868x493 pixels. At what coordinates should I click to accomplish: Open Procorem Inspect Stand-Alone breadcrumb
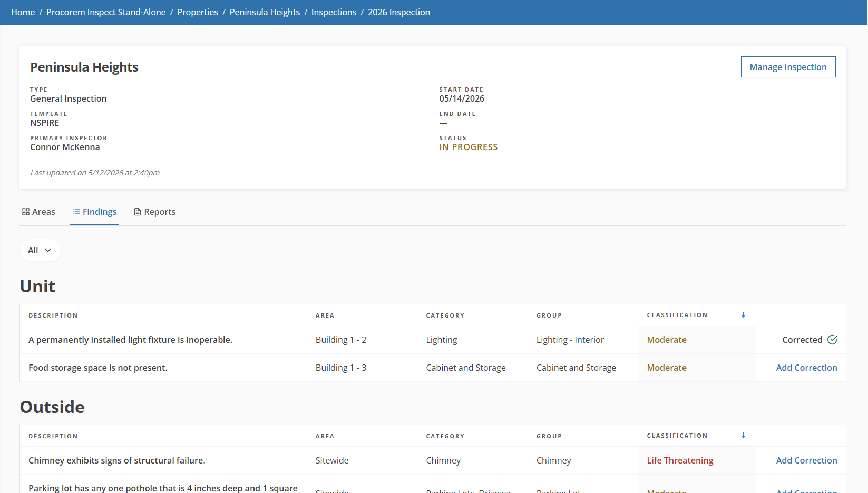[106, 12]
